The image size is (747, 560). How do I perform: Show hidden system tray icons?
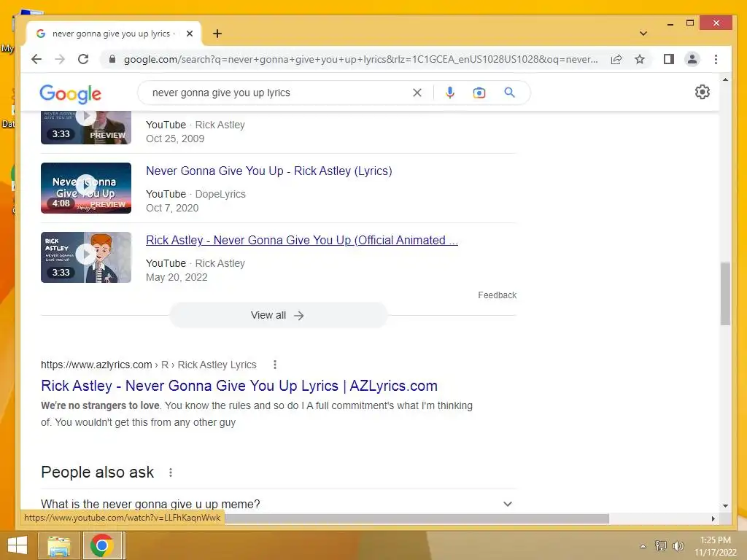tap(643, 546)
